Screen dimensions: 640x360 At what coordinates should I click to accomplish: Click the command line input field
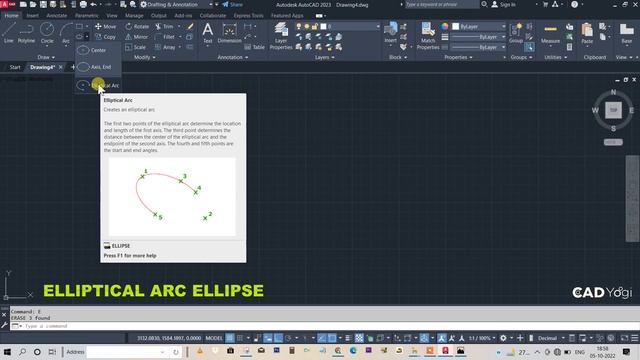(325, 326)
